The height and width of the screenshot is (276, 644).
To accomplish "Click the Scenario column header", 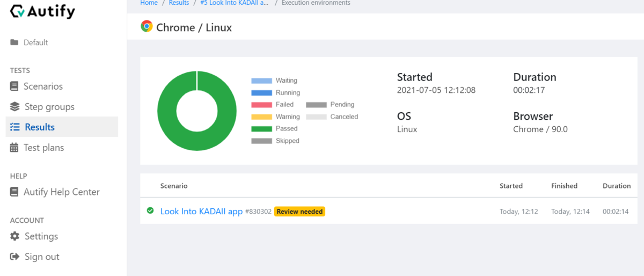I will (174, 186).
